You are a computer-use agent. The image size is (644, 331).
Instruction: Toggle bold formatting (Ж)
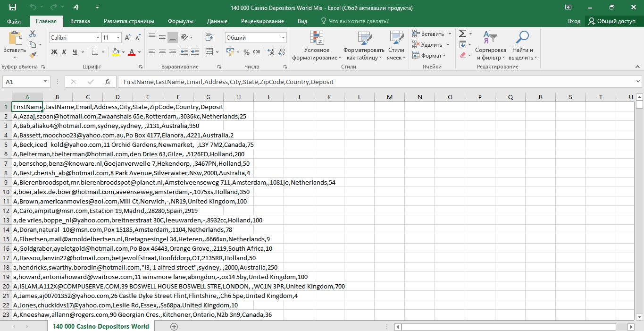click(x=54, y=52)
